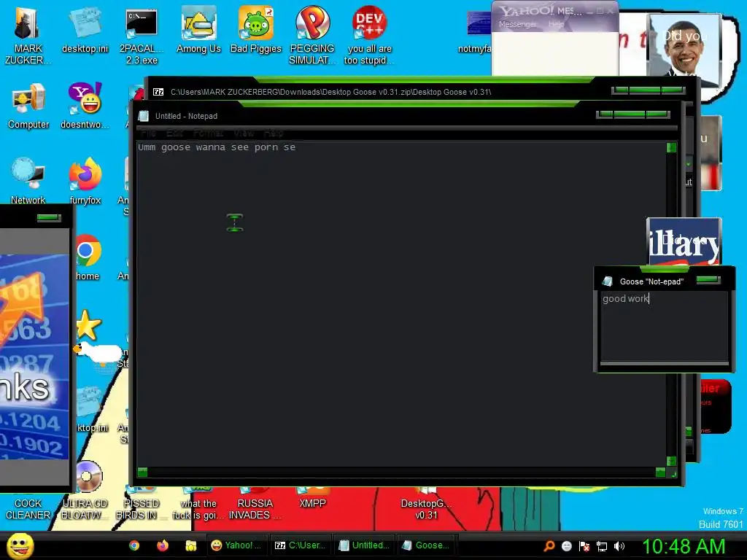The image size is (747, 560).
Task: Open the network tray icon
Action: pyautogui.click(x=602, y=546)
